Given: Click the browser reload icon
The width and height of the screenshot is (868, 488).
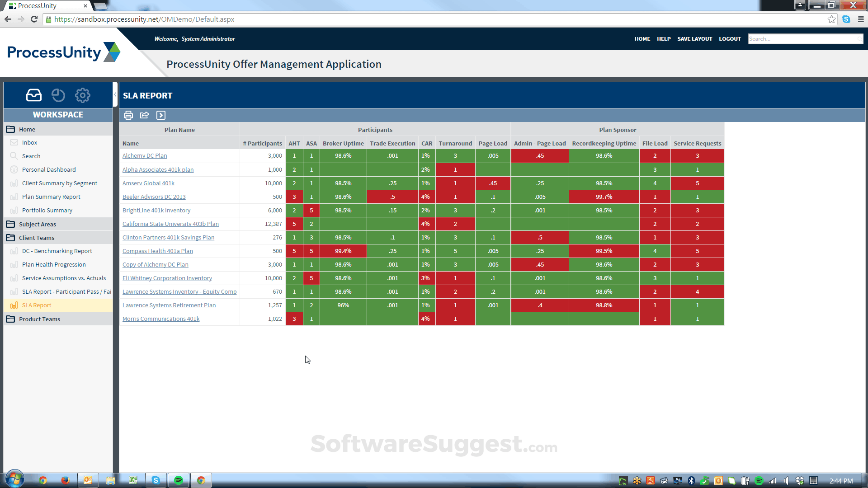Looking at the screenshot, I should [x=34, y=19].
